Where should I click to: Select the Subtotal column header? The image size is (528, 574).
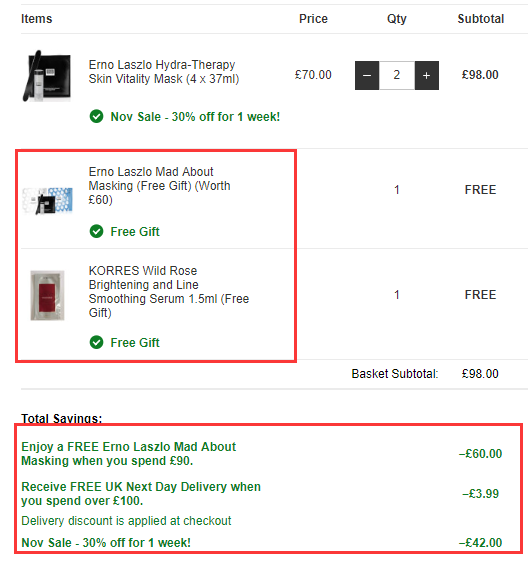click(481, 19)
